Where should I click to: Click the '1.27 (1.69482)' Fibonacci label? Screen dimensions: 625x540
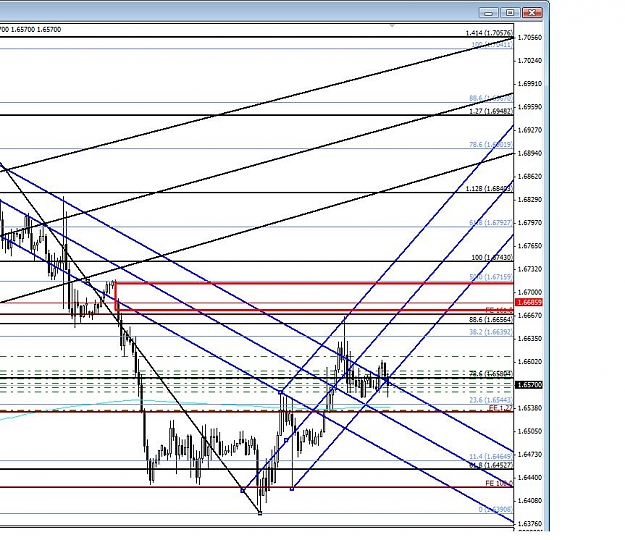pyautogui.click(x=491, y=111)
